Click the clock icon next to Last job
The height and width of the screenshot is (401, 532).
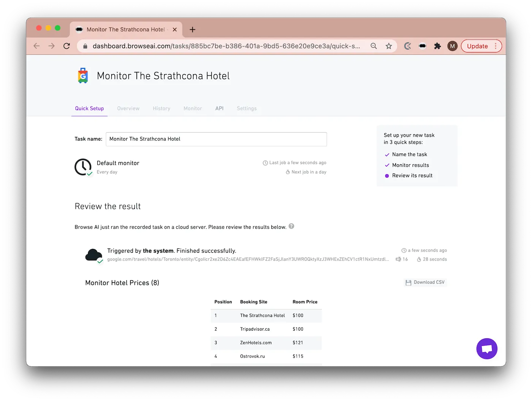(265, 163)
